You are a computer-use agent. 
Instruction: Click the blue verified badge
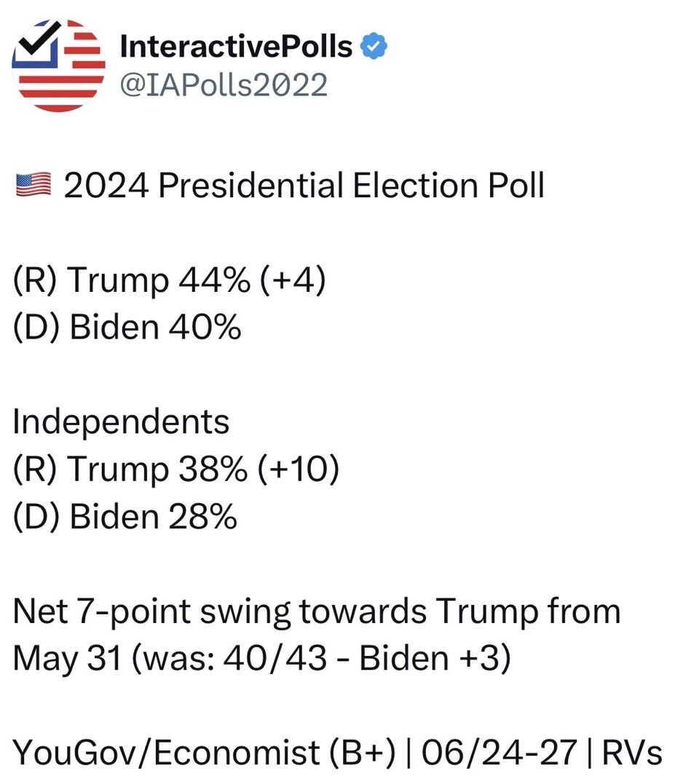pos(374,47)
